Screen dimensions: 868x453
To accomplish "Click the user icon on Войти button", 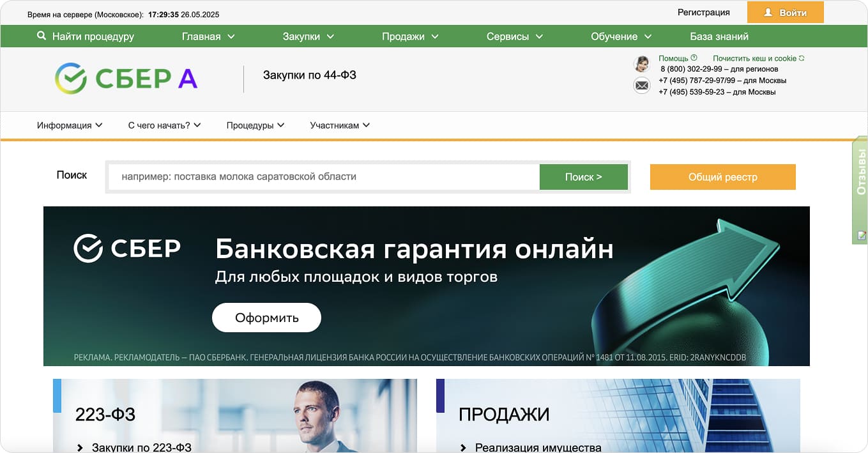I will point(766,12).
